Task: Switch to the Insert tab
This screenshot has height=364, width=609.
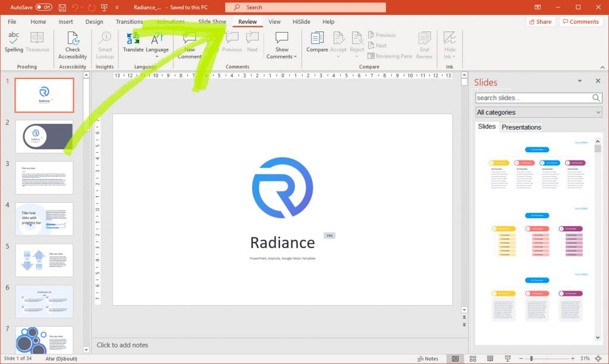Action: point(65,22)
